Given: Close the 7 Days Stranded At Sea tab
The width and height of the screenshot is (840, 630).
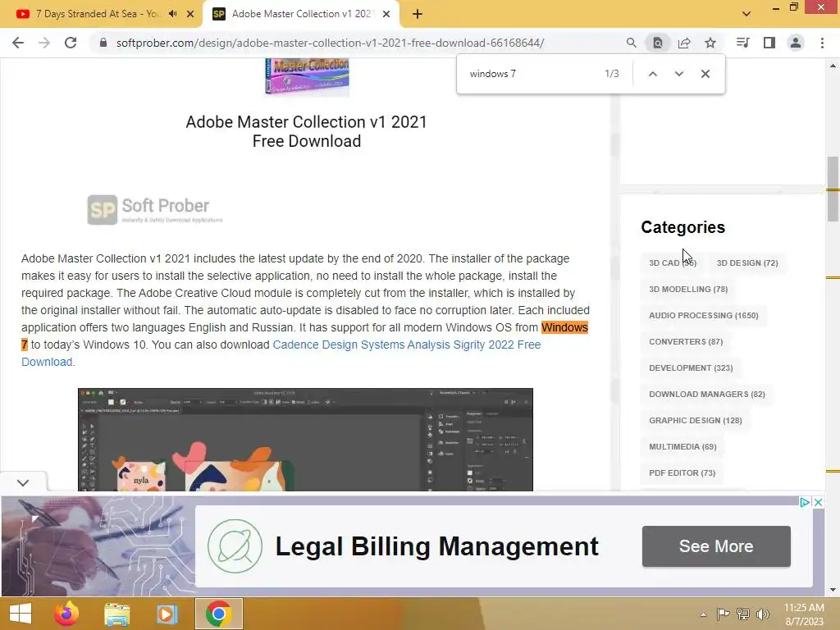Looking at the screenshot, I should pyautogui.click(x=190, y=14).
